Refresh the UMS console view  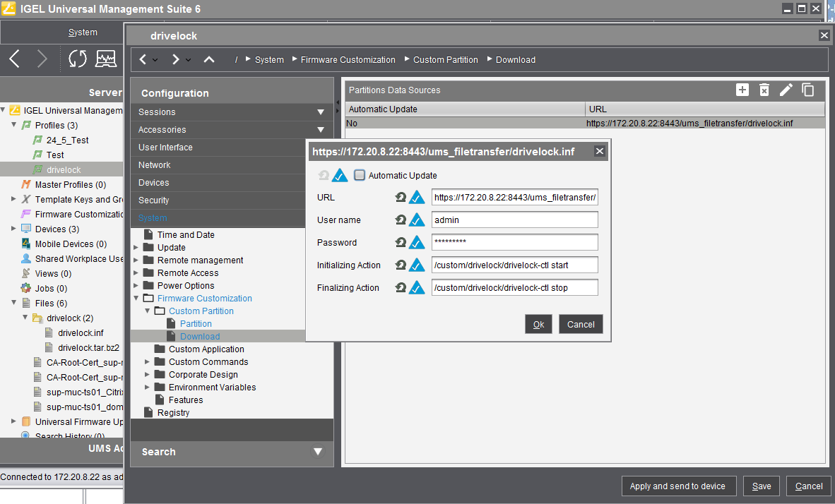coord(78,59)
